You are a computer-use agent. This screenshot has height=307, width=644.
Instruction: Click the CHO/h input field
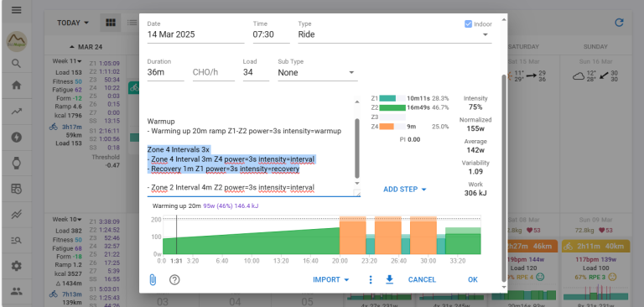click(x=214, y=73)
